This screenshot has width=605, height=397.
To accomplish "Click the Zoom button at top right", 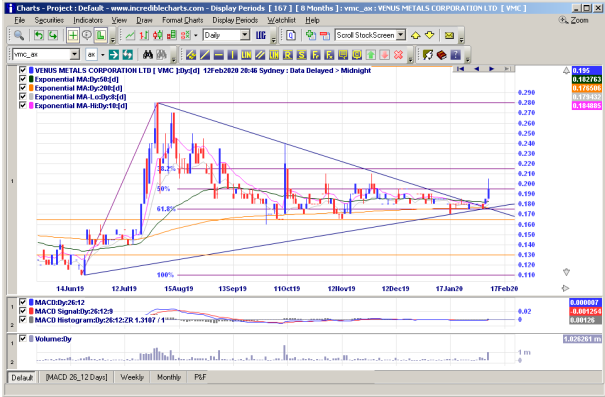I will (574, 20).
